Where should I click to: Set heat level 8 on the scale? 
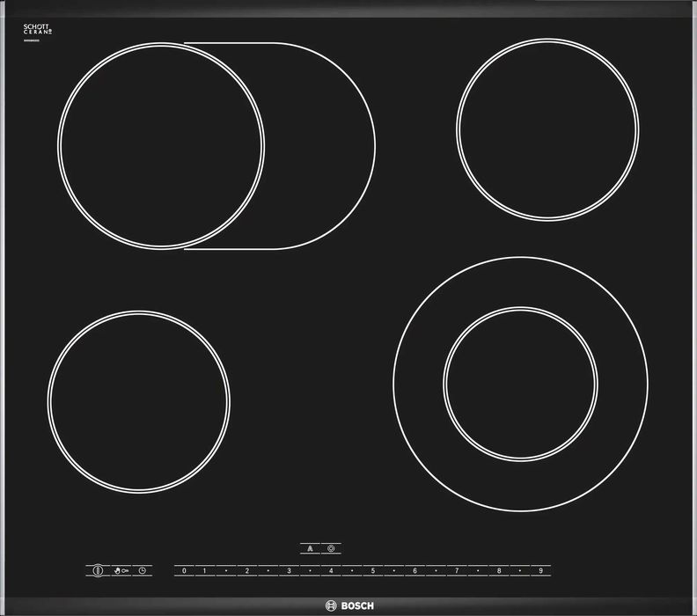coord(499,570)
